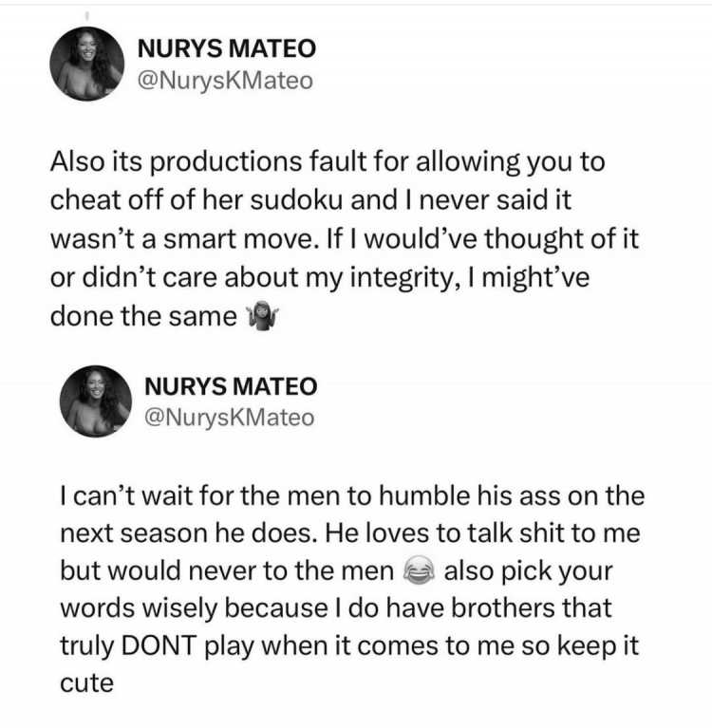The height and width of the screenshot is (728, 712).
Task: Open the @NurysKMateo handle in the first tweet
Action: click(x=225, y=81)
